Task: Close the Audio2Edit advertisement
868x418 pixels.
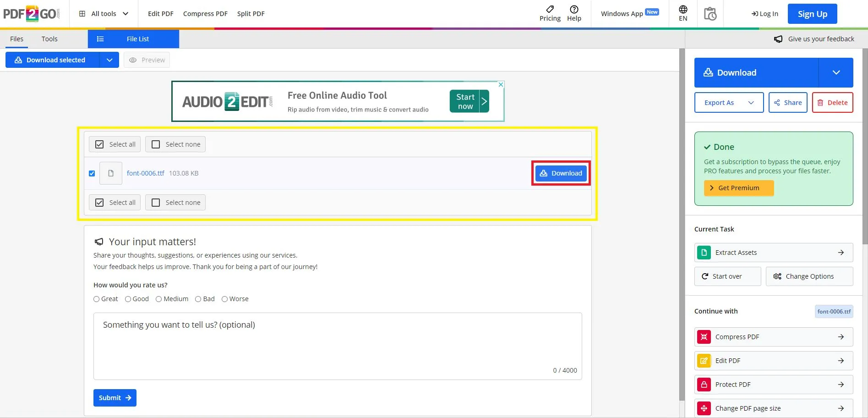Action: click(x=501, y=85)
